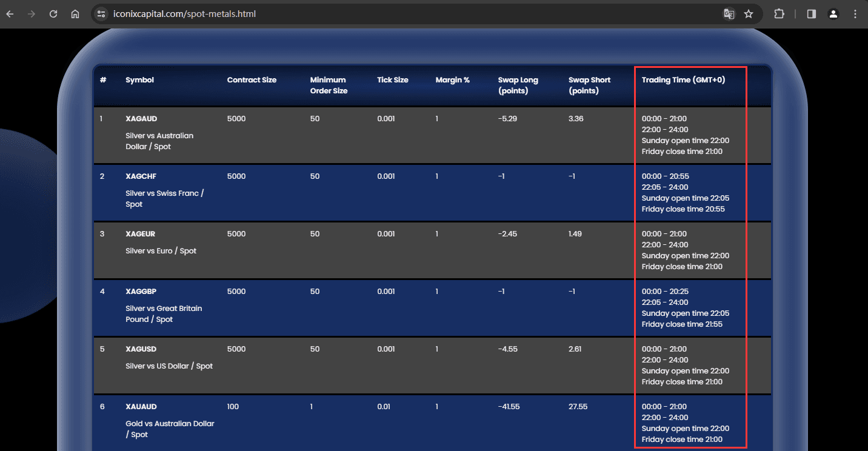The image size is (868, 451).
Task: Click XAGEUR swap short value 1.49
Action: (x=576, y=234)
